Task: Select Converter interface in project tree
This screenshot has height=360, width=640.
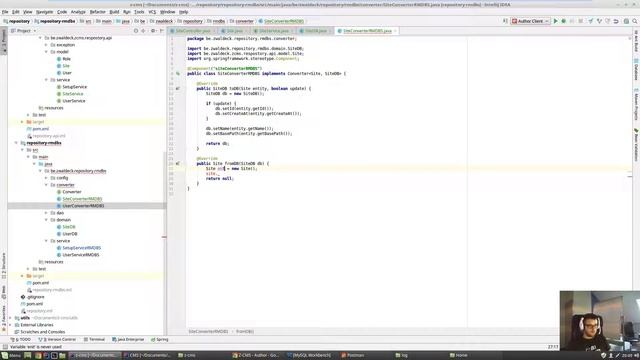Action: pyautogui.click(x=72, y=192)
